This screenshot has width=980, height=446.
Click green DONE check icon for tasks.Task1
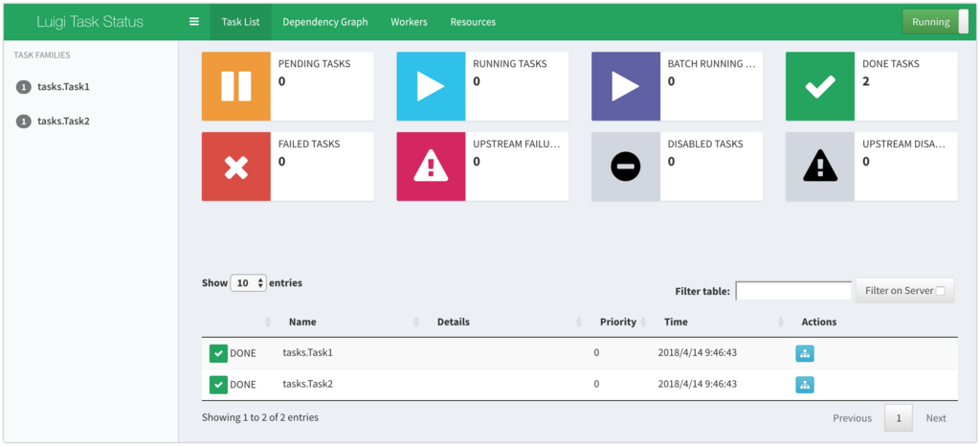218,353
